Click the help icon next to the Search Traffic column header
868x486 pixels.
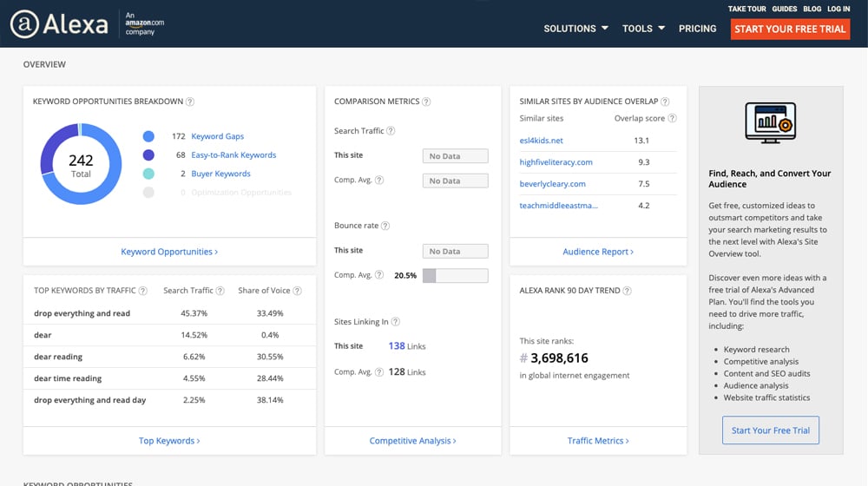[220, 291]
